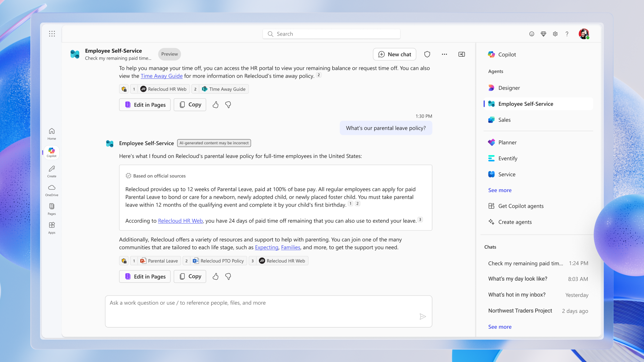Select Sales agent
This screenshot has width=644, height=362.
coord(538,120)
